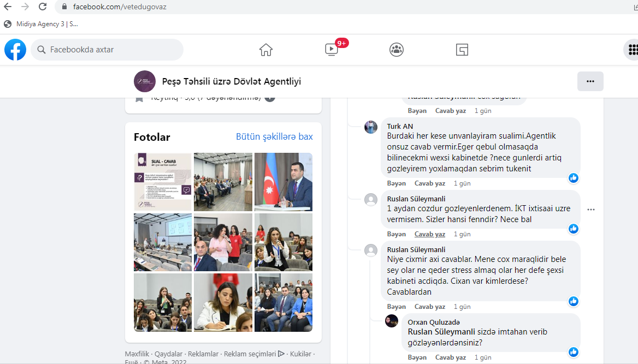The image size is (638, 364).
Task: Click the Home icon in Facebook navigation
Action: pyautogui.click(x=266, y=50)
